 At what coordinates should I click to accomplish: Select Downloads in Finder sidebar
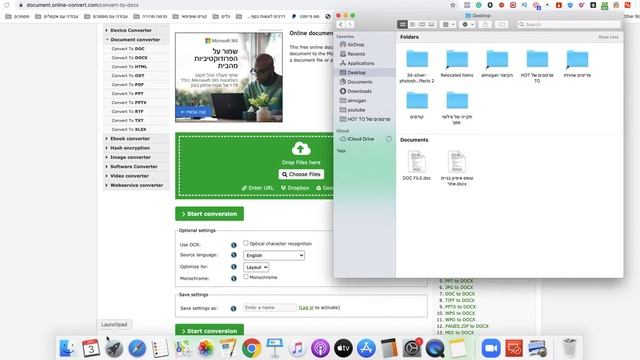coord(359,91)
